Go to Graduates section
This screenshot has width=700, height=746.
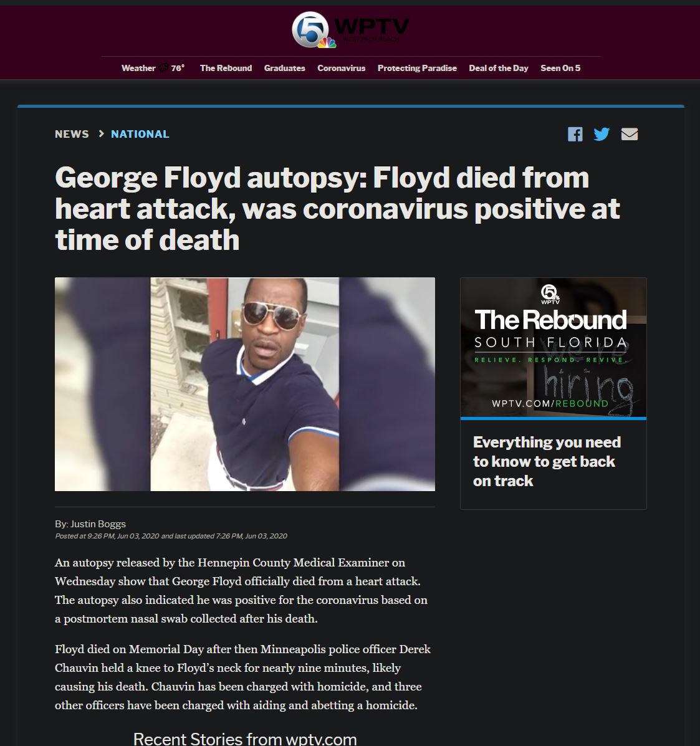coord(285,68)
